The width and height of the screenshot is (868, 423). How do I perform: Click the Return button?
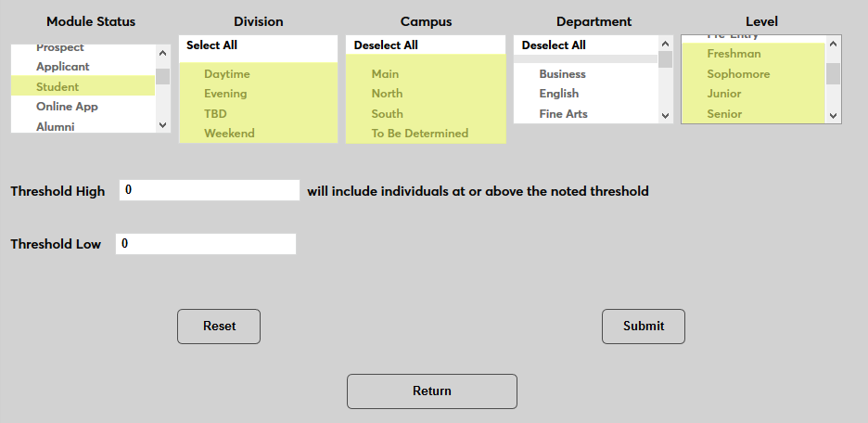point(431,391)
